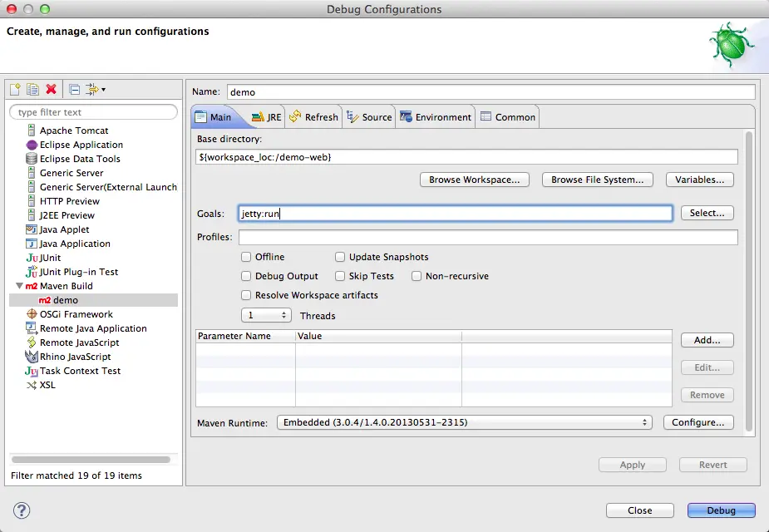Click the Java Application icon
Screen dimensions: 769x532
(x=32, y=244)
